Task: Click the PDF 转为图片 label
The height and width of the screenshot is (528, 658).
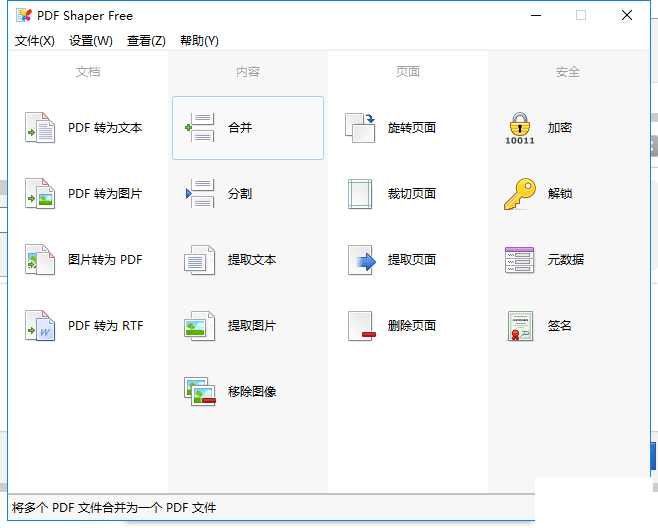Action: 105,193
